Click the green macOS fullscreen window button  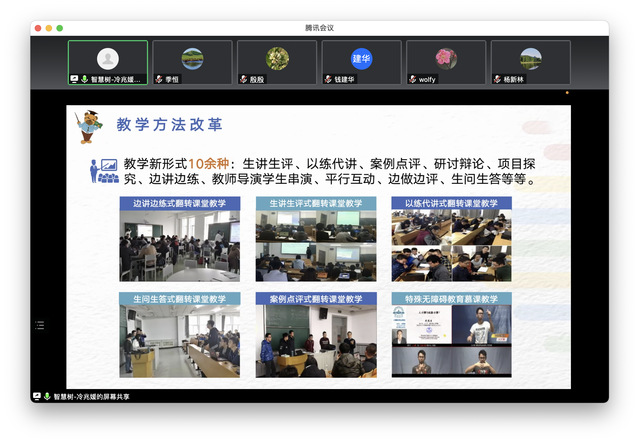pos(60,27)
